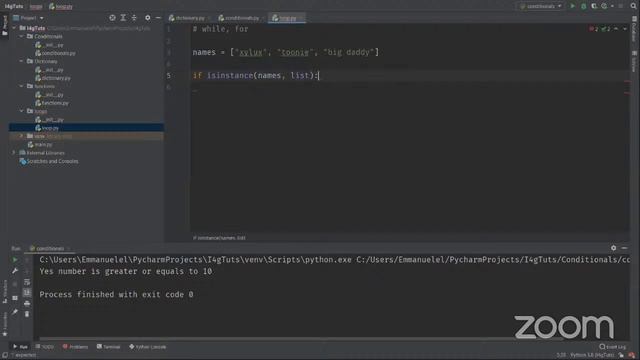Start debugging with the green bug icon
This screenshot has width=640, height=360.
coord(584,6)
